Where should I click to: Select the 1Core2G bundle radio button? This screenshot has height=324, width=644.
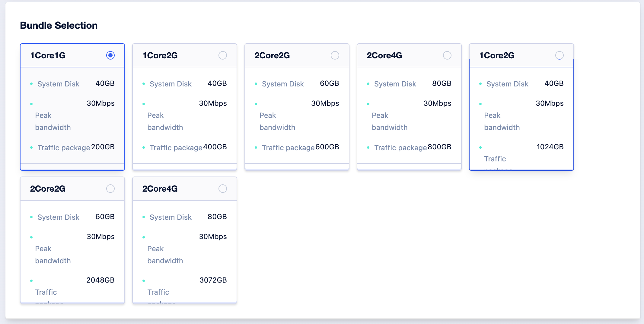pyautogui.click(x=223, y=55)
